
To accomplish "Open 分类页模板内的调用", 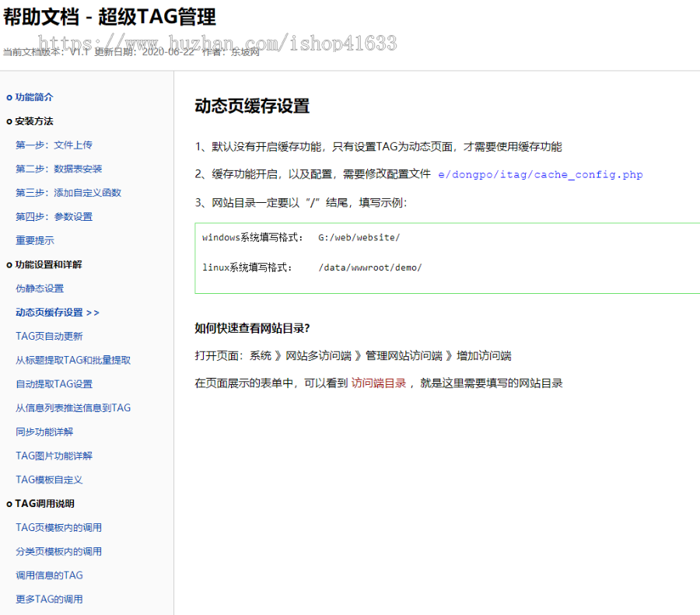I will (x=59, y=552).
